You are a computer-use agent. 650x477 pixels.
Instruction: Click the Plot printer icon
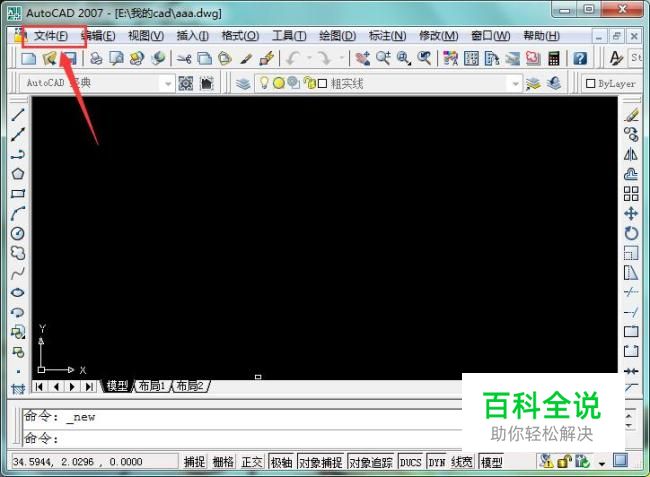click(96, 58)
